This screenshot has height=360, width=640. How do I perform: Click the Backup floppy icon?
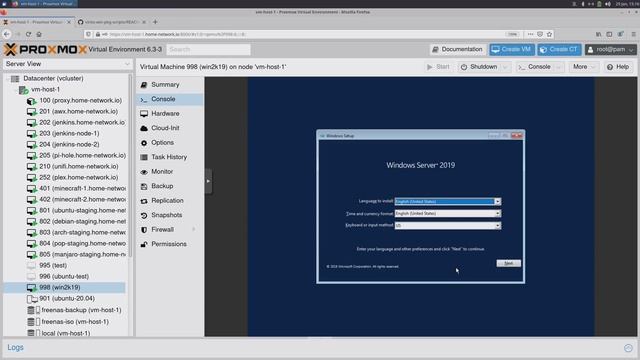144,186
